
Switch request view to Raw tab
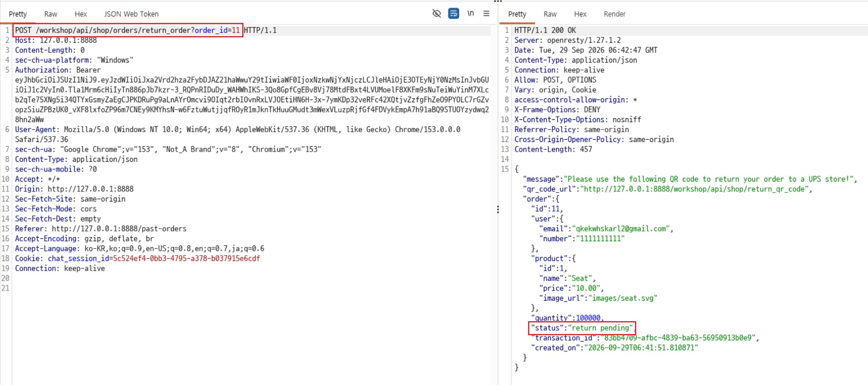tap(51, 14)
